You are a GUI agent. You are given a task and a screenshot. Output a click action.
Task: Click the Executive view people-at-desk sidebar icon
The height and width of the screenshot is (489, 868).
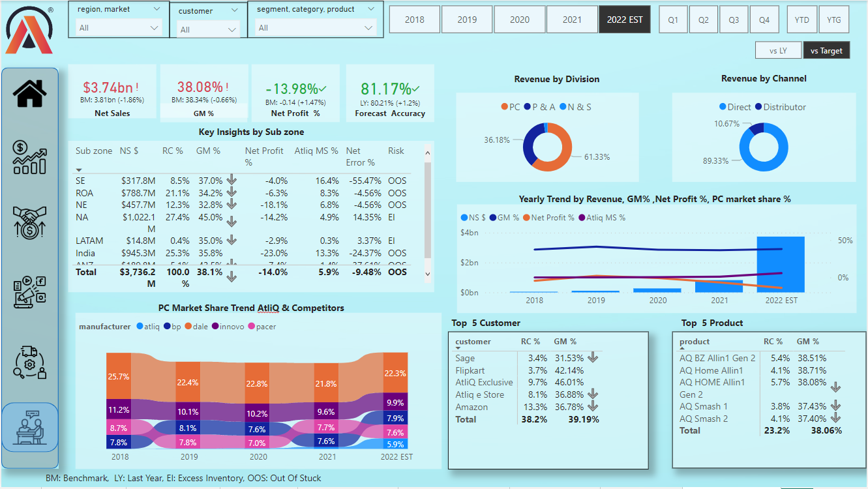[29, 427]
